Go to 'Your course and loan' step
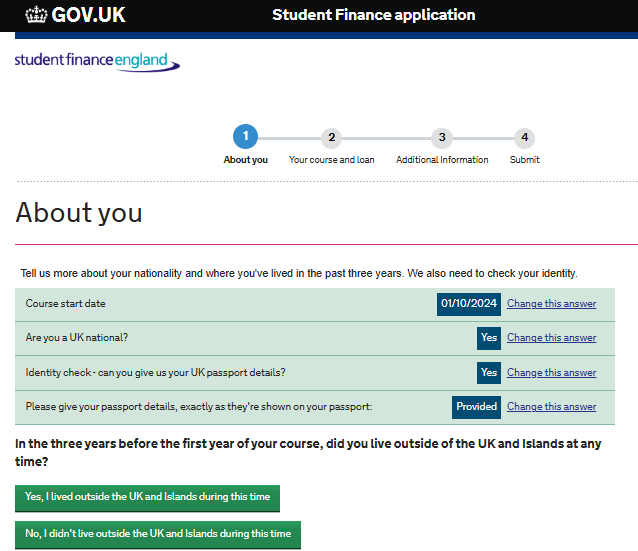 [x=332, y=160]
